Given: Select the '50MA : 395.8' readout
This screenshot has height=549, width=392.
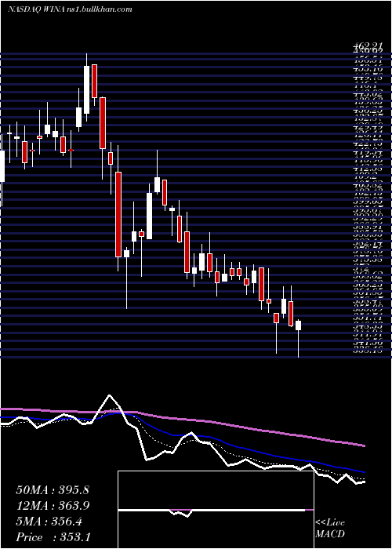Looking at the screenshot, I should pos(53,490).
